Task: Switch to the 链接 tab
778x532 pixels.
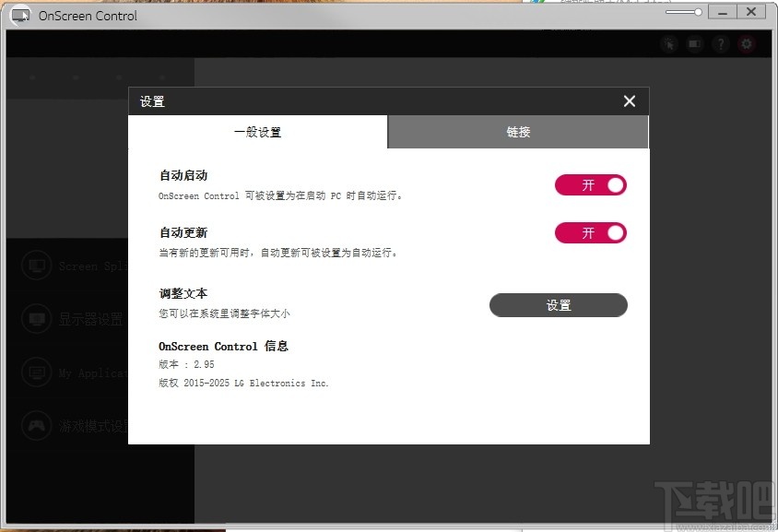Action: pos(517,132)
